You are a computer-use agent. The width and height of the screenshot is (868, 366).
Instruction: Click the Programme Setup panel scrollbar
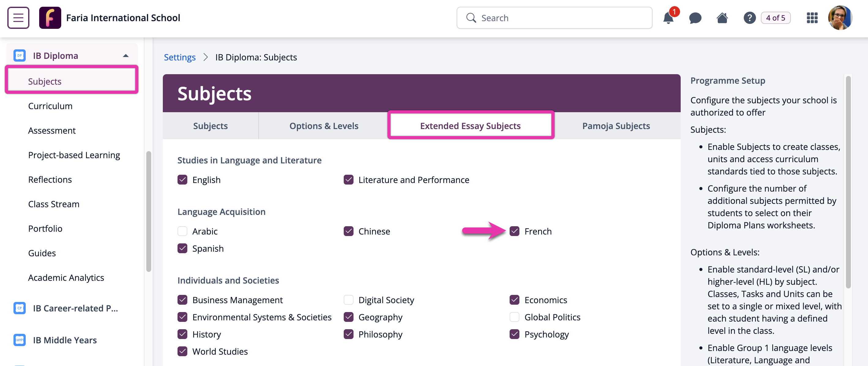(x=848, y=182)
